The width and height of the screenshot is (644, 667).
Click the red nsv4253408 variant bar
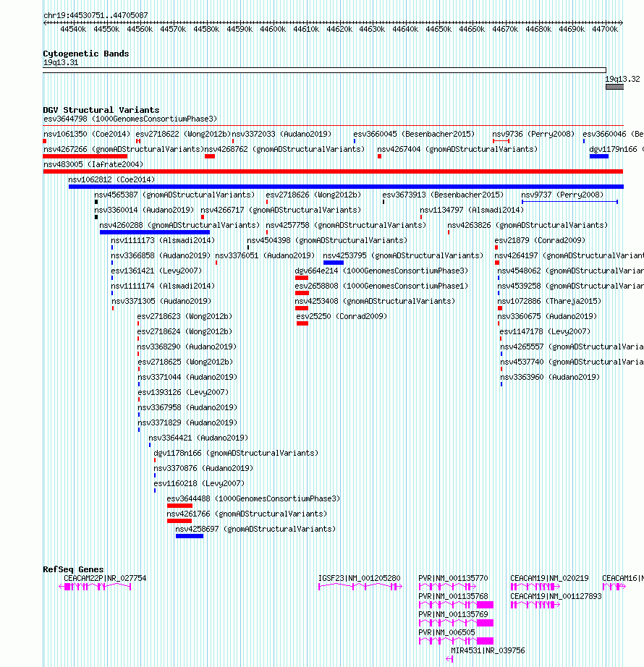[302, 308]
